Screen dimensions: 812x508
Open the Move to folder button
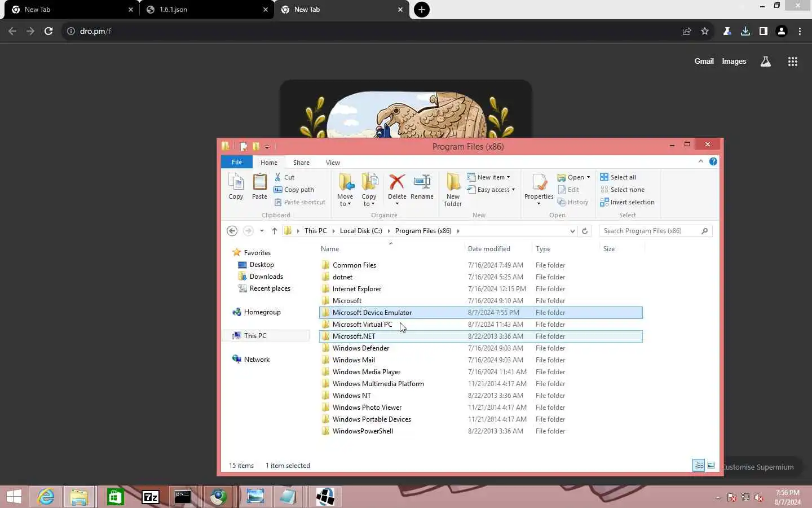point(345,190)
